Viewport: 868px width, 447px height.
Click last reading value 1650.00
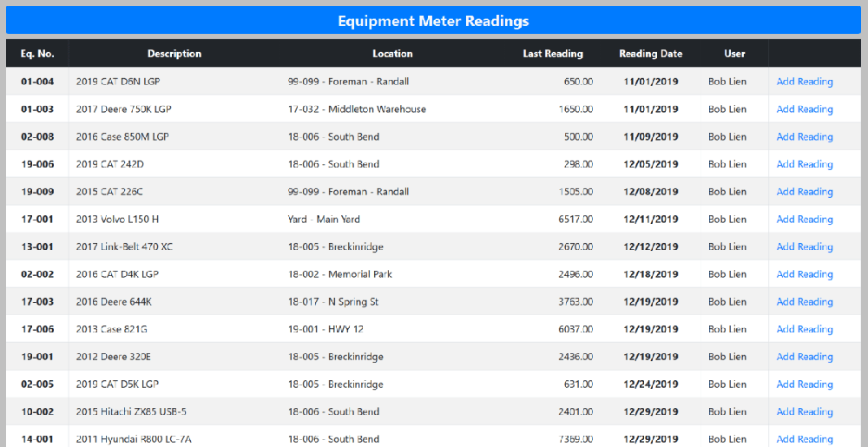click(x=575, y=109)
